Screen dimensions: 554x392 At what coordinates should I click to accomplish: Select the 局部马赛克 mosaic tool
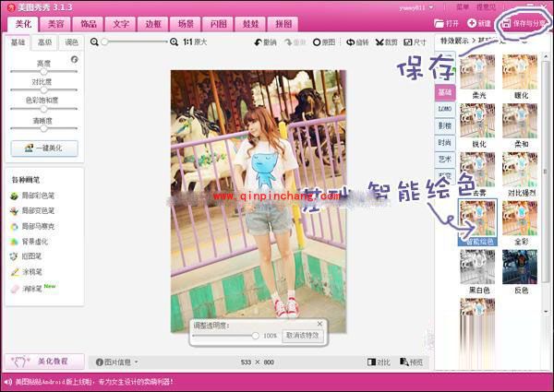point(36,226)
